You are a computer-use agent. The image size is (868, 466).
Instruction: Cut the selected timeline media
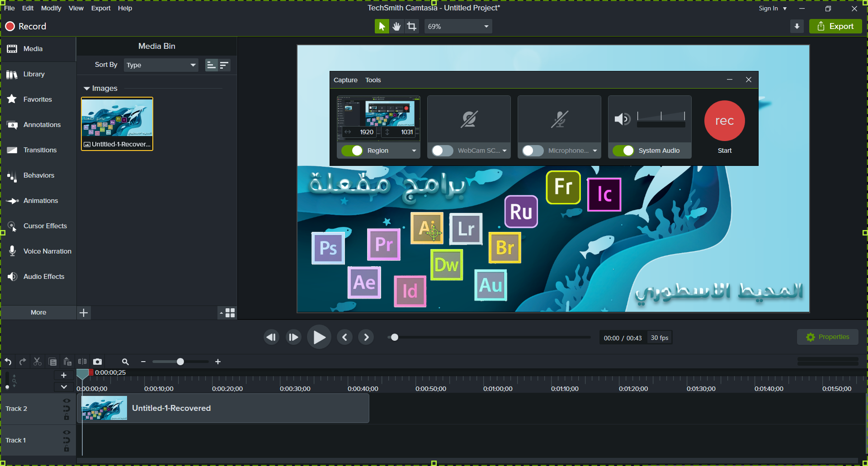click(x=38, y=362)
